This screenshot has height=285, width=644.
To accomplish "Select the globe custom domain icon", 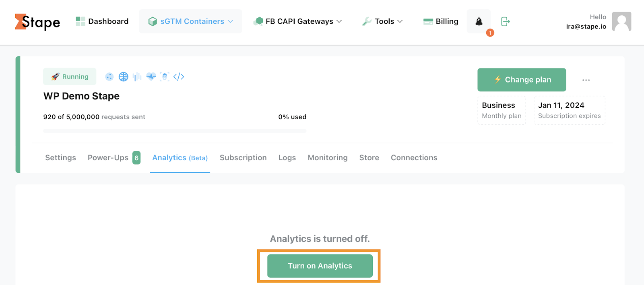I will pyautogui.click(x=123, y=76).
